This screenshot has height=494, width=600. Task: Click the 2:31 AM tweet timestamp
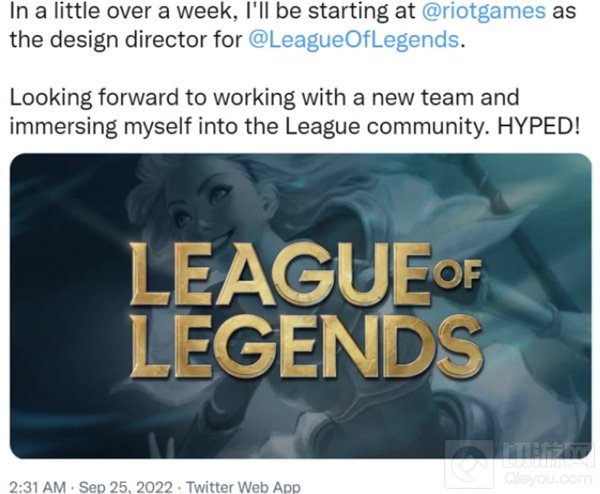pyautogui.click(x=38, y=487)
